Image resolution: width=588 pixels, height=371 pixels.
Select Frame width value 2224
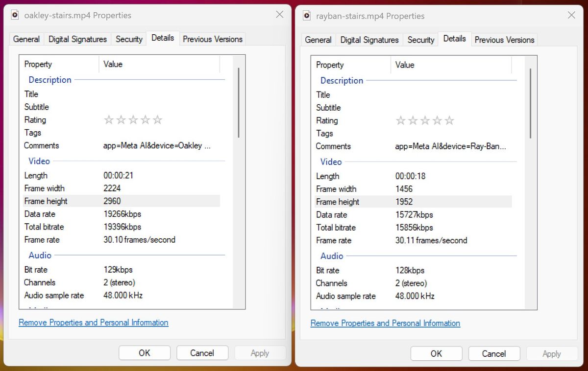click(112, 188)
